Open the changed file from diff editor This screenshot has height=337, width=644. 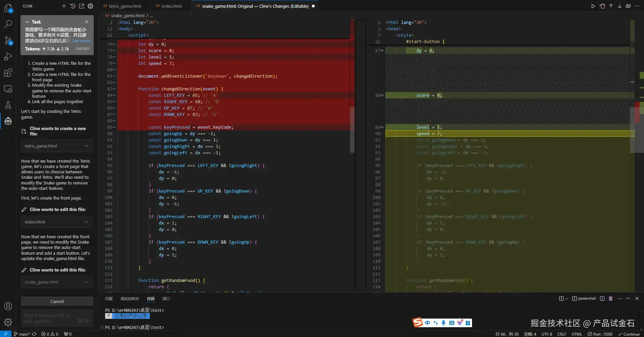602,6
